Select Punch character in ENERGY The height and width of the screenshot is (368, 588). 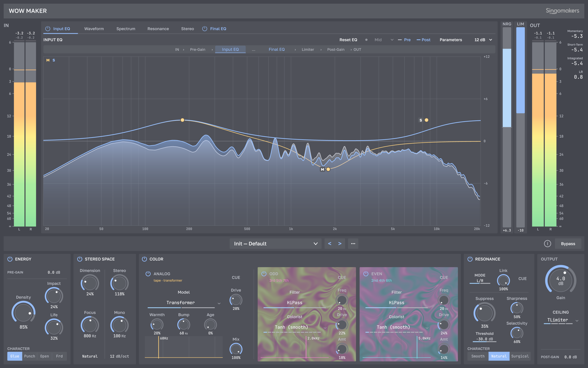tap(30, 356)
